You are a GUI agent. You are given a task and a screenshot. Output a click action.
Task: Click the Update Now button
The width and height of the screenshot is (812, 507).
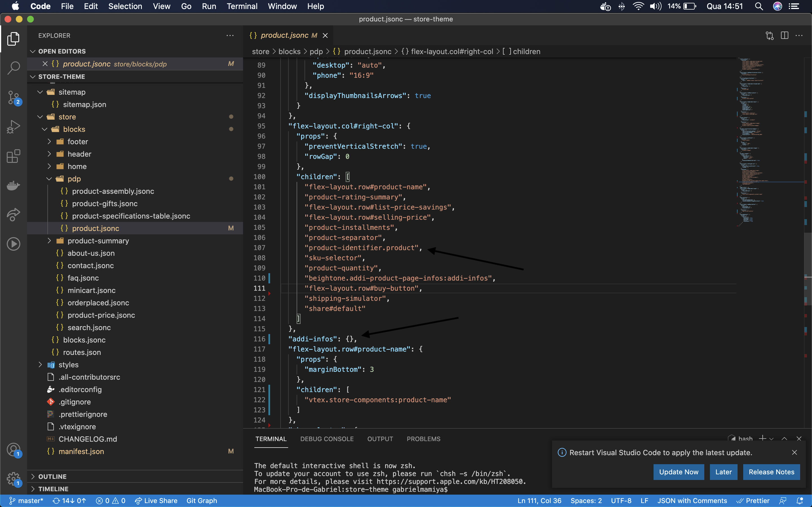678,472
